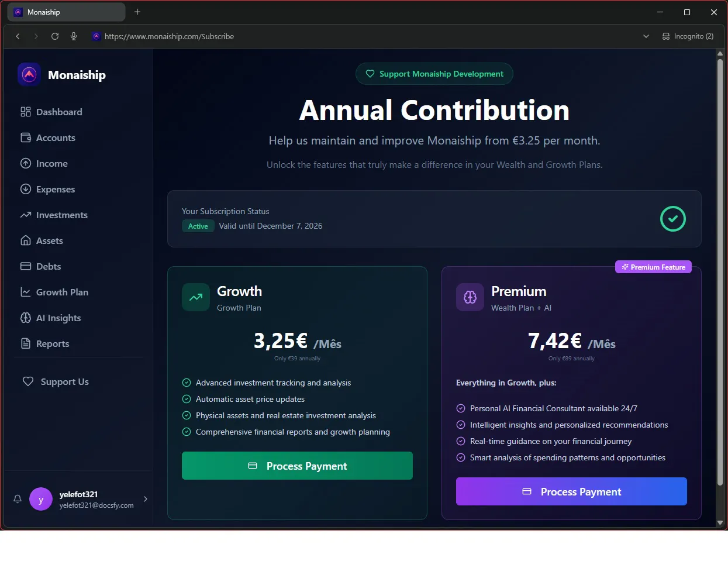This screenshot has width=728, height=568.
Task: Click 'Only €89 annually' text
Action: (x=571, y=359)
